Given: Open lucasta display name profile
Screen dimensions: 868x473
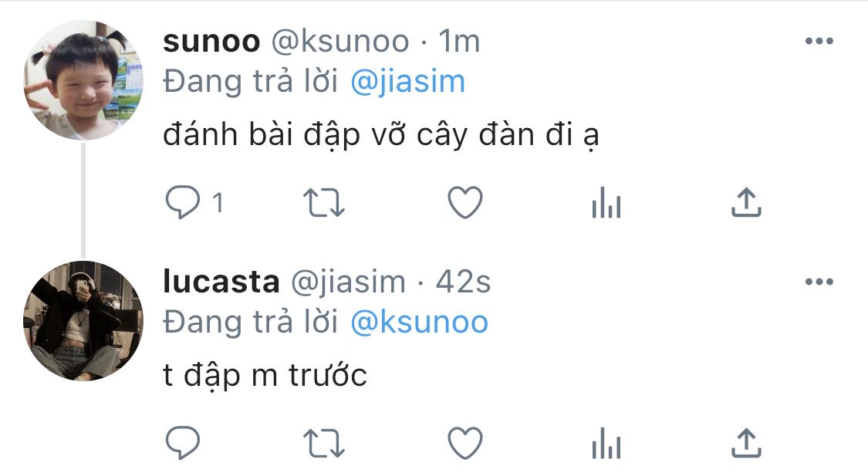Looking at the screenshot, I should pyautogui.click(x=221, y=282).
